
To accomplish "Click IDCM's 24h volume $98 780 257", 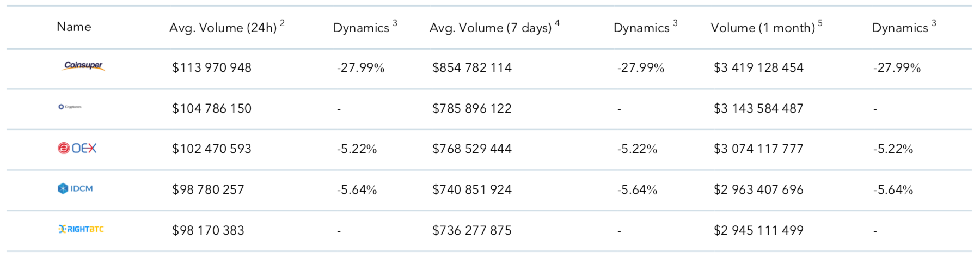I will [208, 189].
